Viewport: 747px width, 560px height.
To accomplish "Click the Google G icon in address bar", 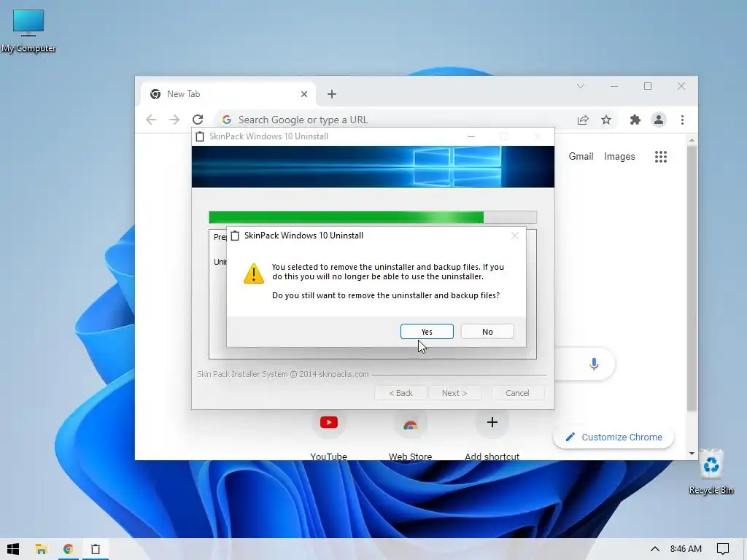I will pos(227,120).
